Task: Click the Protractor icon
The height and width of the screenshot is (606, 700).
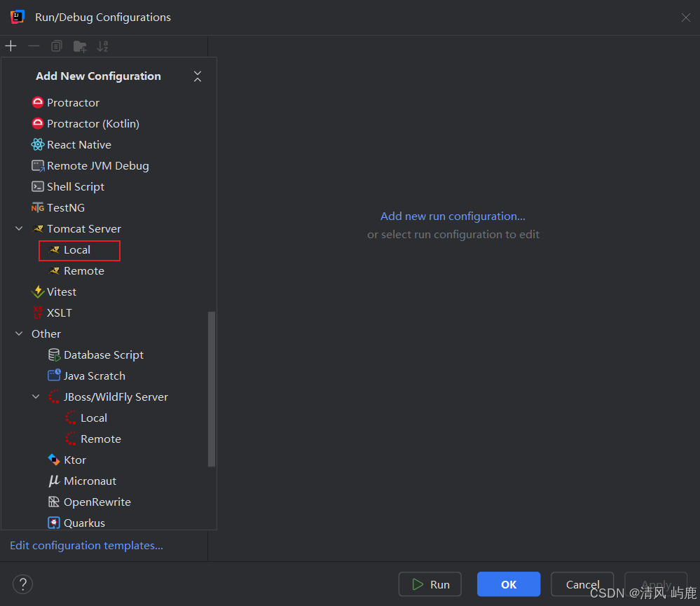Action: coord(38,103)
